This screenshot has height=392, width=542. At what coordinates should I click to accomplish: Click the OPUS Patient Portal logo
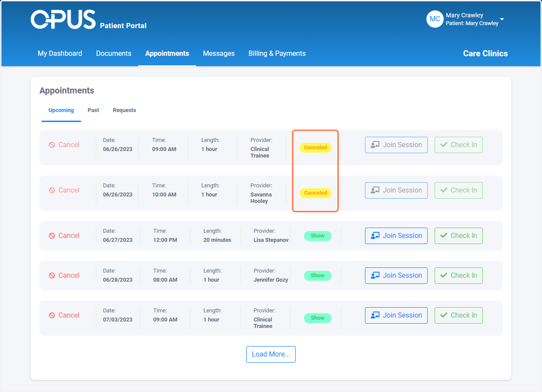pyautogui.click(x=89, y=20)
